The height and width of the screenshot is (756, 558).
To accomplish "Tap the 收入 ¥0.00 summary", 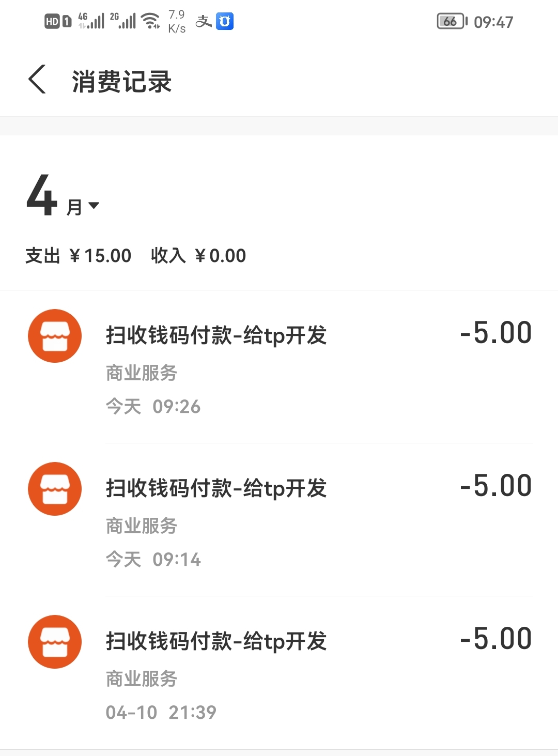I will click(198, 256).
